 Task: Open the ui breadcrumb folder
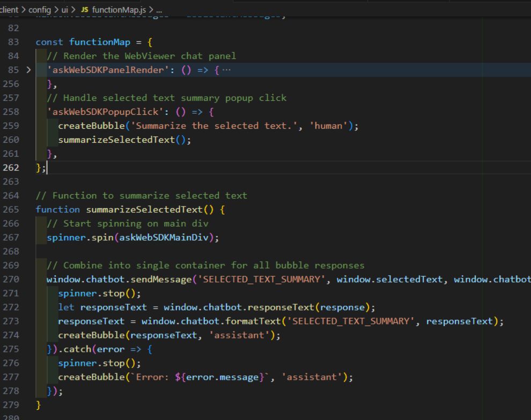click(x=65, y=10)
